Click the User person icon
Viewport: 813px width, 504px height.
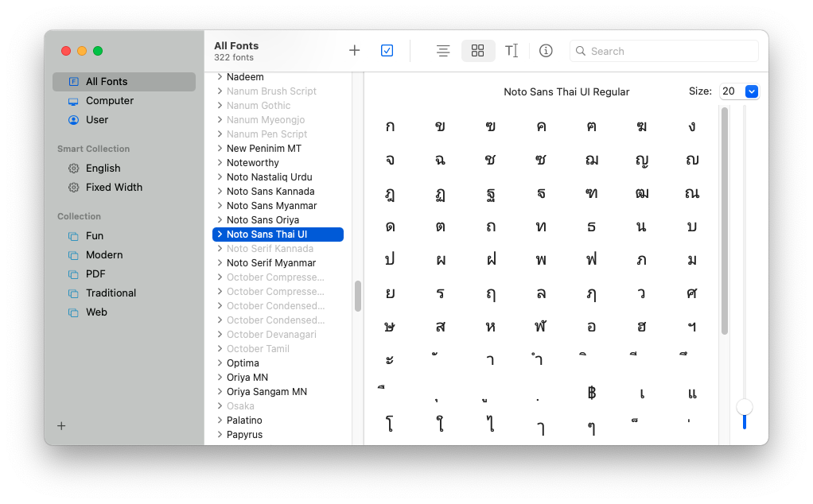pyautogui.click(x=74, y=120)
